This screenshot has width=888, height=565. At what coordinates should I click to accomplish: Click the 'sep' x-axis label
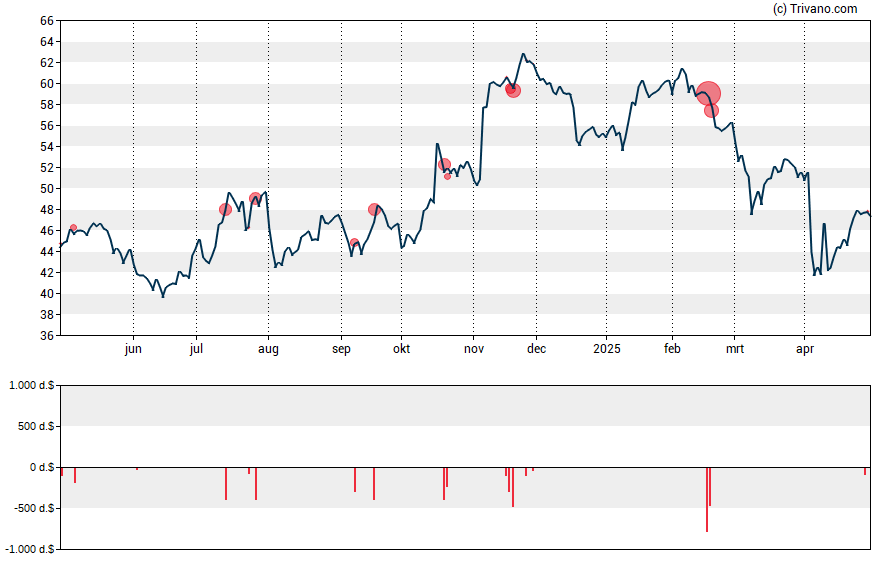[341, 349]
